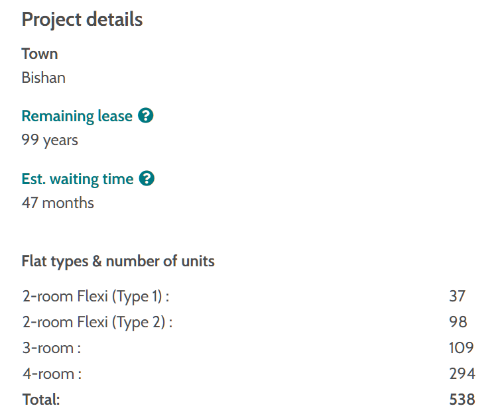504x420 pixels.
Task: Open the Est. waiting time help tooltip icon
Action: 147,179
